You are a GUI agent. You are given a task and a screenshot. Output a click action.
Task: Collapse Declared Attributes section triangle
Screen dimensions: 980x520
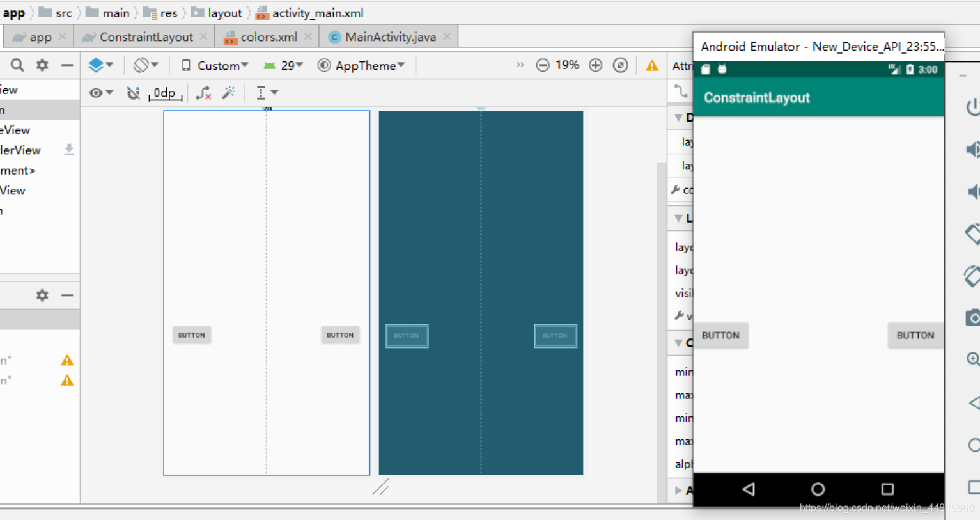point(678,117)
